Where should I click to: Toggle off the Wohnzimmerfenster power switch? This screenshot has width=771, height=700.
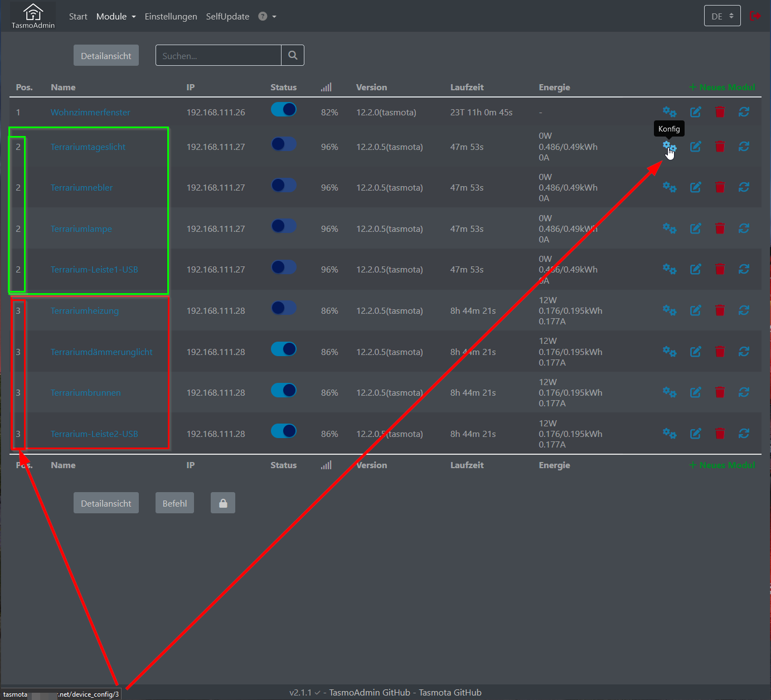(x=284, y=109)
